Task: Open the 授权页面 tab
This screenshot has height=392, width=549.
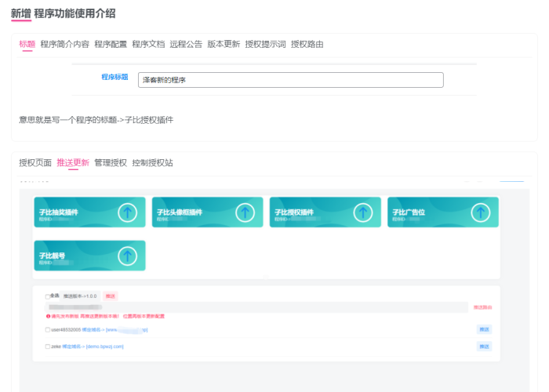Action: point(35,163)
